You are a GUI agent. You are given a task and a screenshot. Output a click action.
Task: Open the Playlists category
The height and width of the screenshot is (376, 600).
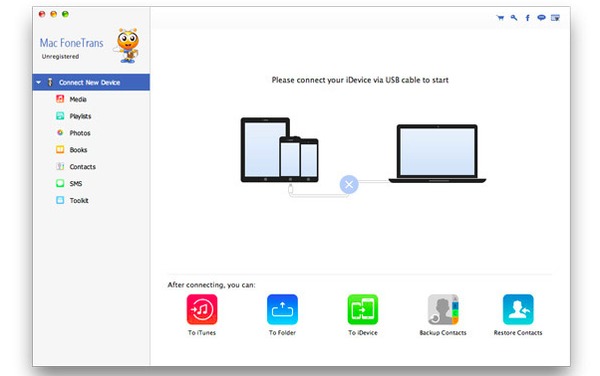tap(80, 116)
